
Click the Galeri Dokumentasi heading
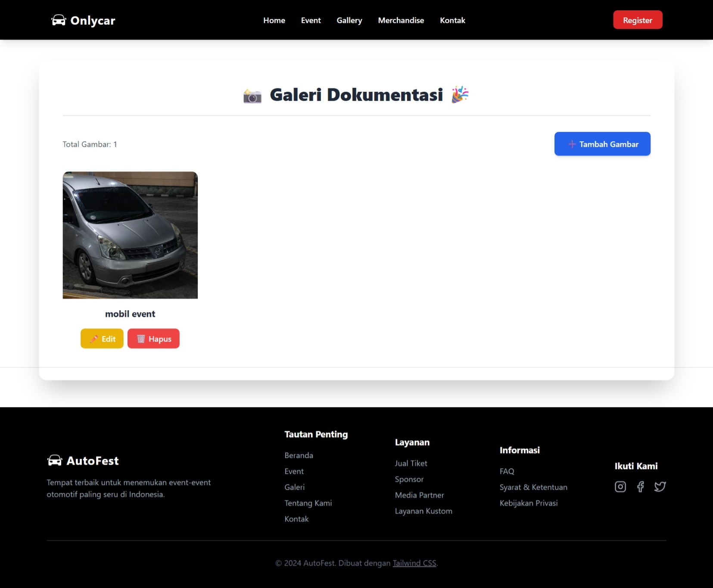pos(356,95)
